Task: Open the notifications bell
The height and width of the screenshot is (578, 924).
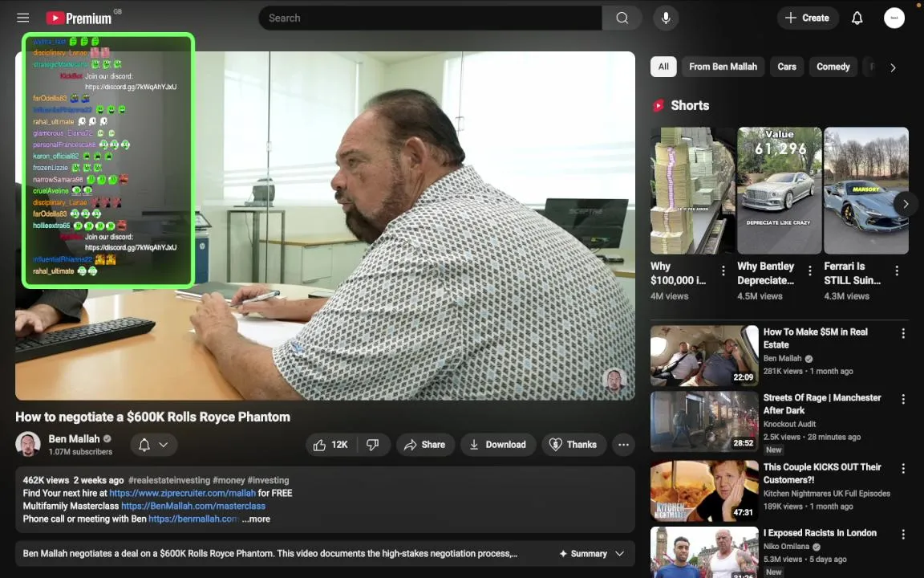Action: (x=857, y=18)
